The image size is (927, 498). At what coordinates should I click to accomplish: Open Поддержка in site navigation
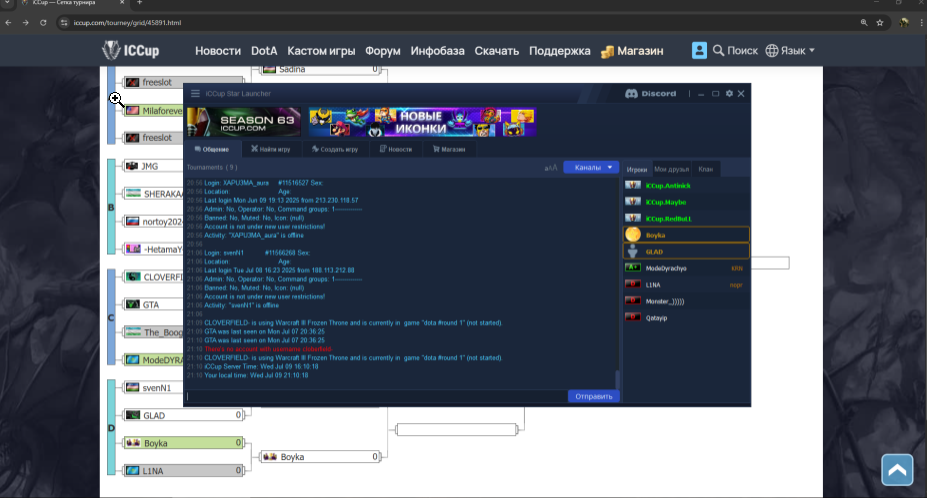tap(559, 51)
